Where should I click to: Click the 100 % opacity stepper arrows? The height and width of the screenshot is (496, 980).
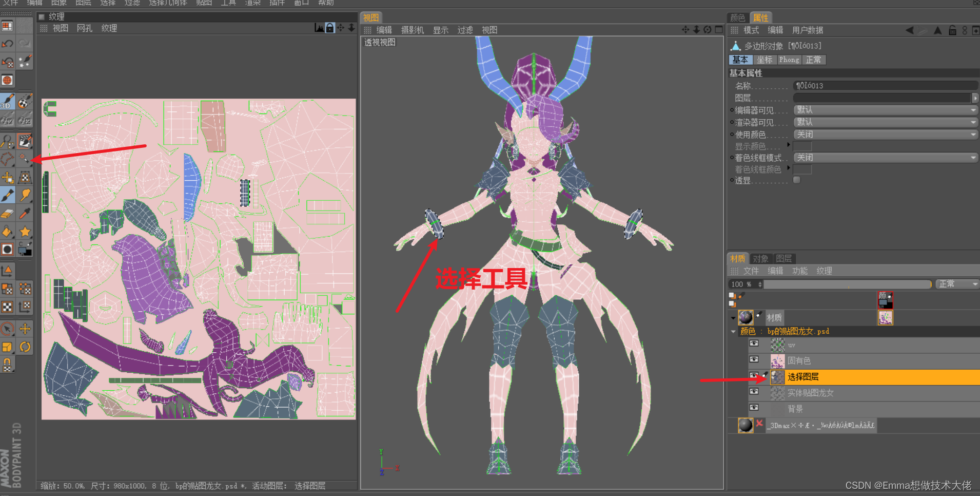[x=760, y=284]
